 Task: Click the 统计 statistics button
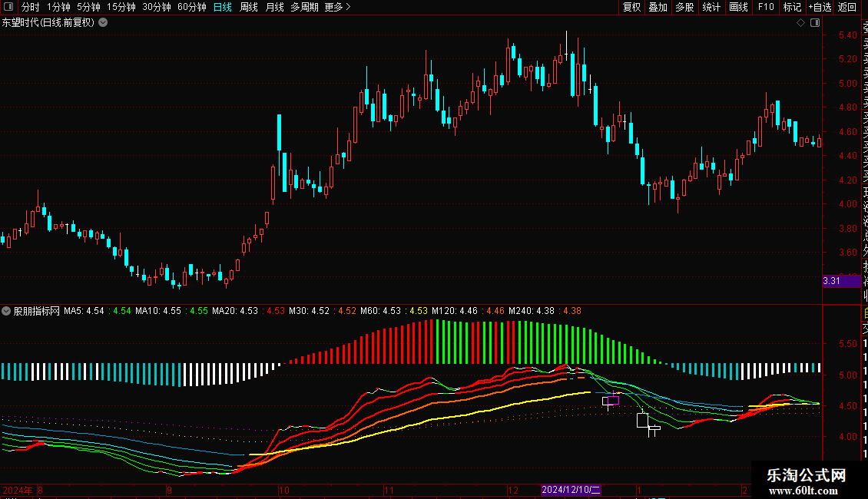click(x=711, y=7)
